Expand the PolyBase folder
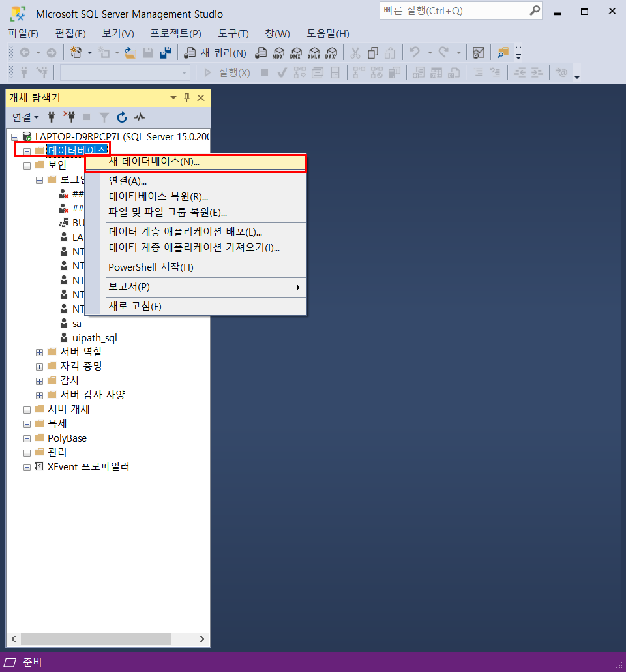 [x=27, y=439]
